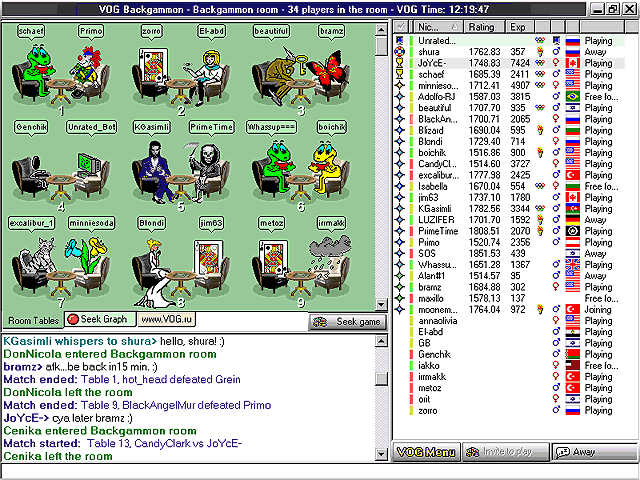Click Blondi's white dress avatar at table 8
640x480 pixels.
tap(157, 271)
